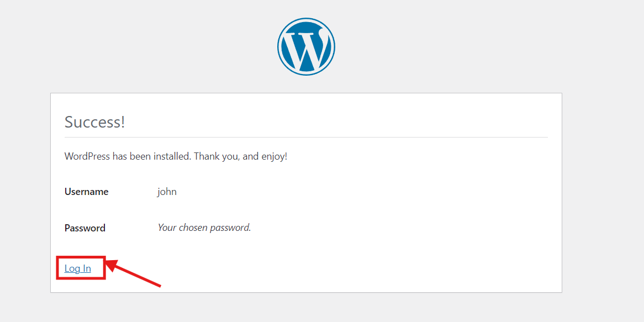The image size is (644, 322).
Task: Select the username value john
Action: click(167, 192)
